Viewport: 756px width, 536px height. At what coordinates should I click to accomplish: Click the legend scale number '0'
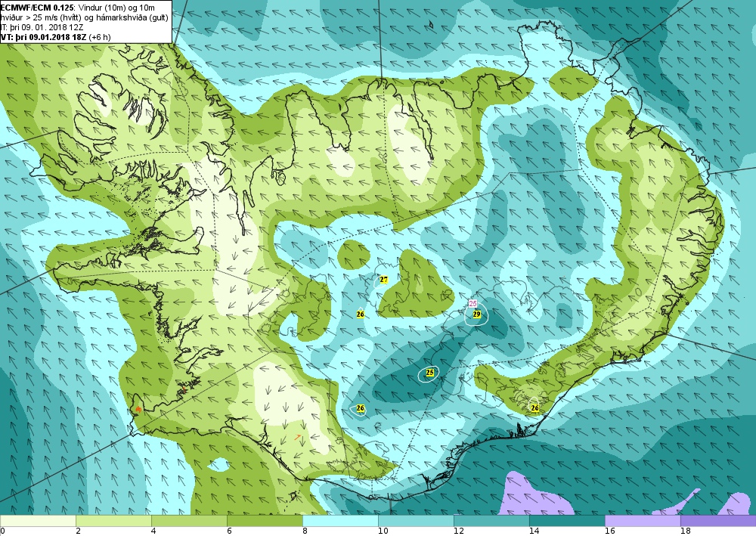tap(3, 531)
